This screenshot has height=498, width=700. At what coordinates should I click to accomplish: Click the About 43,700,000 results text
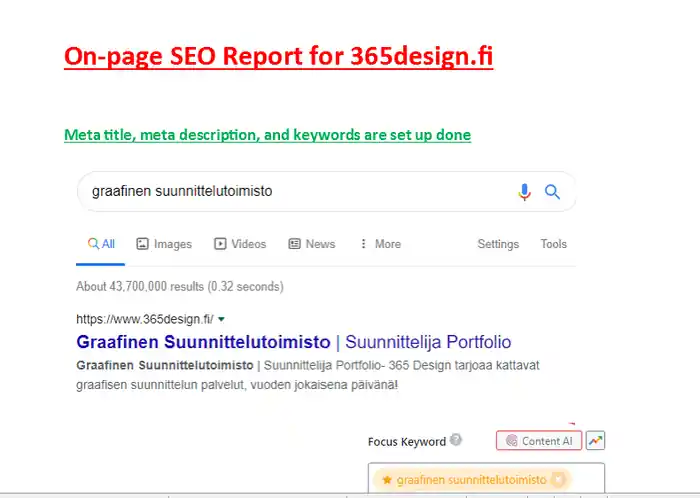click(180, 286)
